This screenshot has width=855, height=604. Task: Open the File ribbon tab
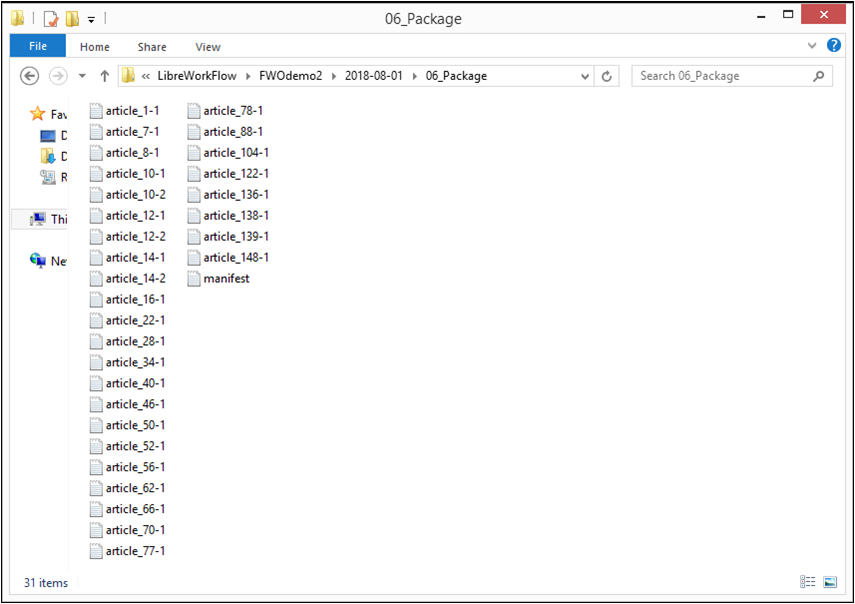click(x=38, y=46)
